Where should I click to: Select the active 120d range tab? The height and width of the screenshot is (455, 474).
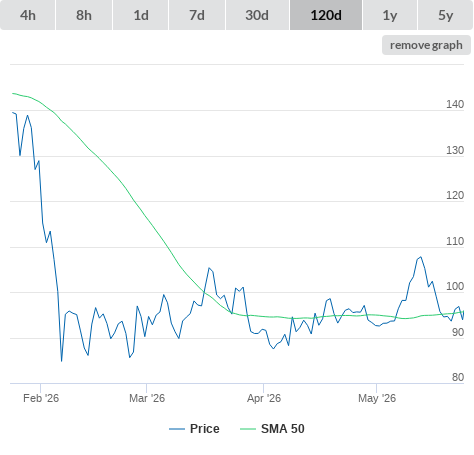(x=326, y=15)
